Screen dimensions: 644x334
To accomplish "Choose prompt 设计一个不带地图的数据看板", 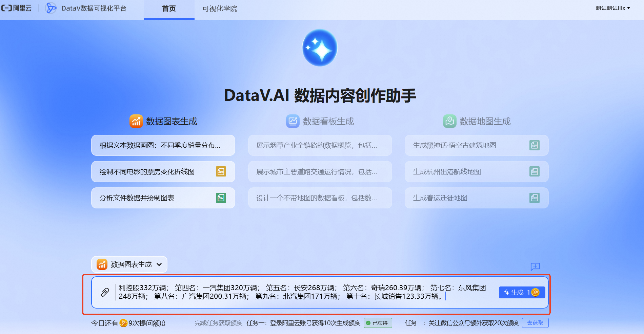I will [320, 198].
